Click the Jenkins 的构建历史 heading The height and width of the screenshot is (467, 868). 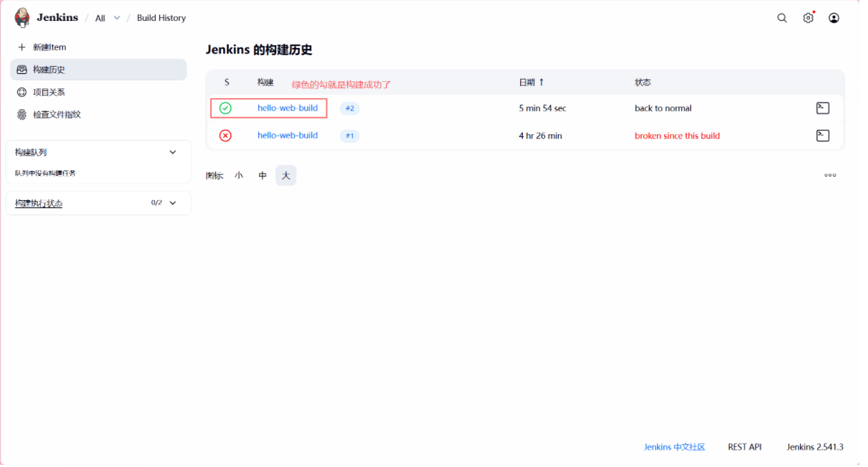click(259, 50)
